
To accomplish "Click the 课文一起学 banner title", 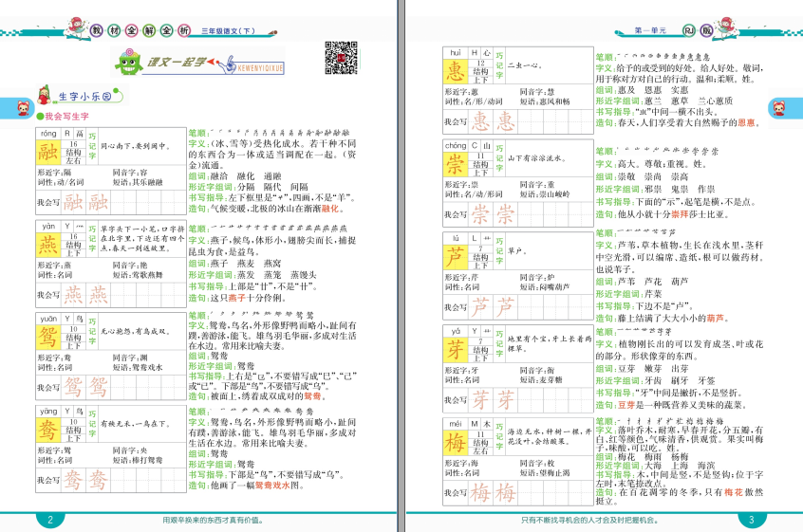I will (177, 63).
